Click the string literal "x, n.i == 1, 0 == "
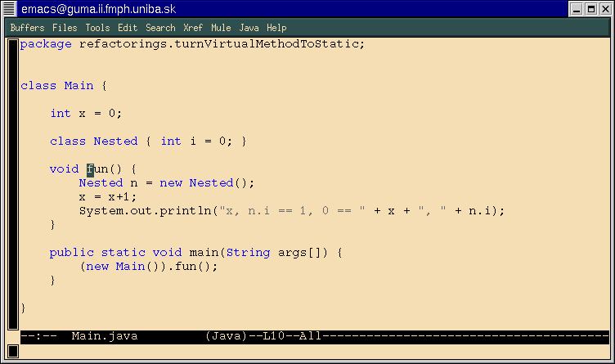 (292, 211)
